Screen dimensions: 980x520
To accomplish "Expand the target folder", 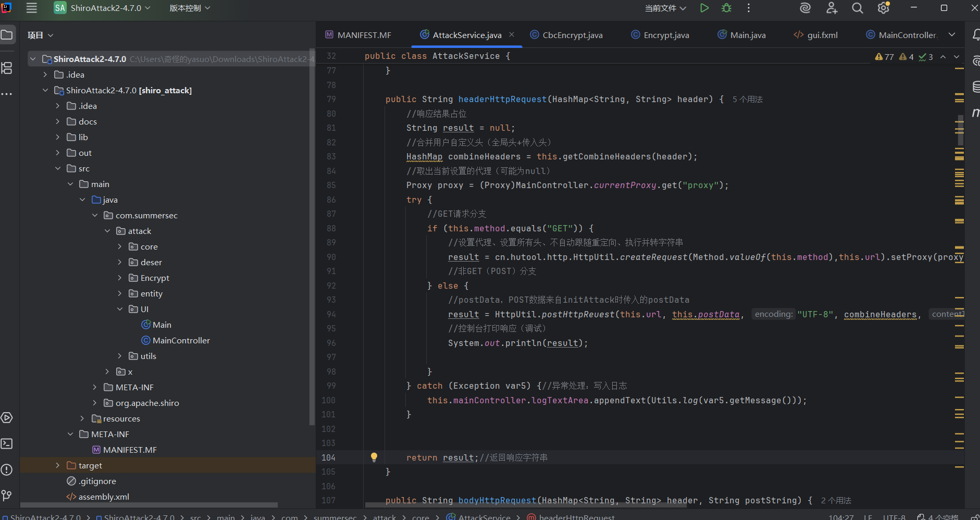I will coord(58,465).
